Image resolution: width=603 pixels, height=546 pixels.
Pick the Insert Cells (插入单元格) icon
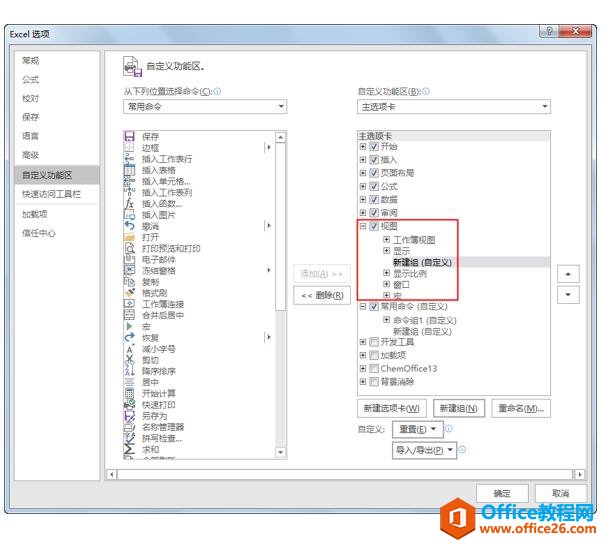pos(129,181)
